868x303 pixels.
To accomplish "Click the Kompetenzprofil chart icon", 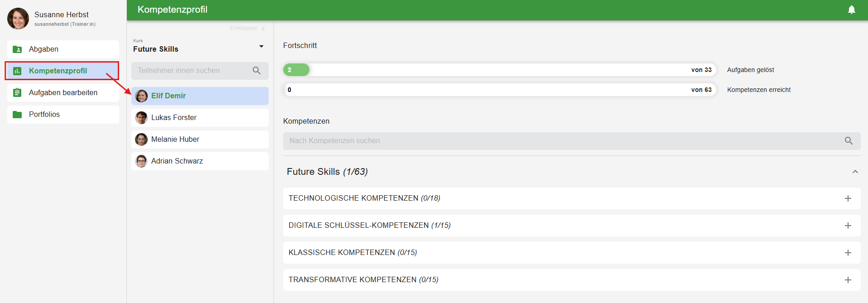I will [17, 71].
